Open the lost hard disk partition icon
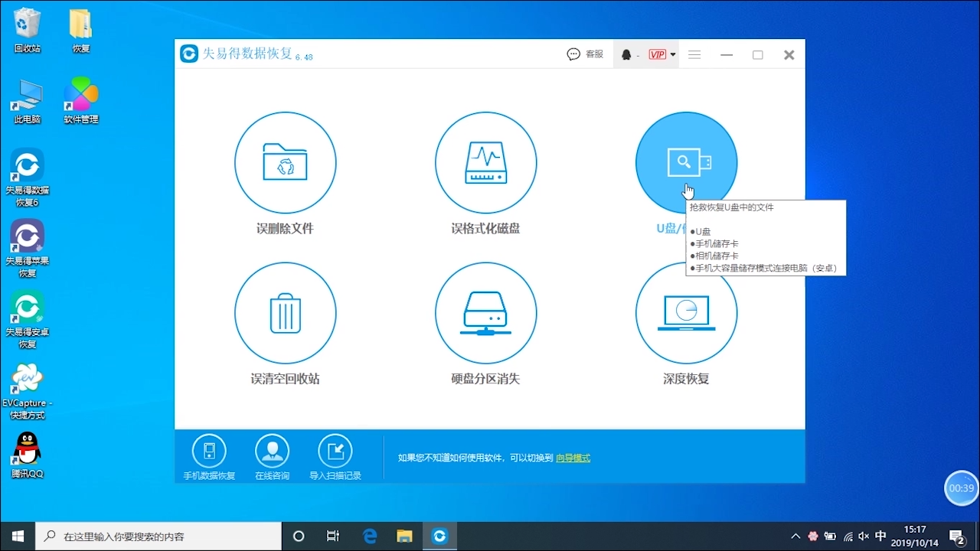The width and height of the screenshot is (980, 551). [x=485, y=313]
